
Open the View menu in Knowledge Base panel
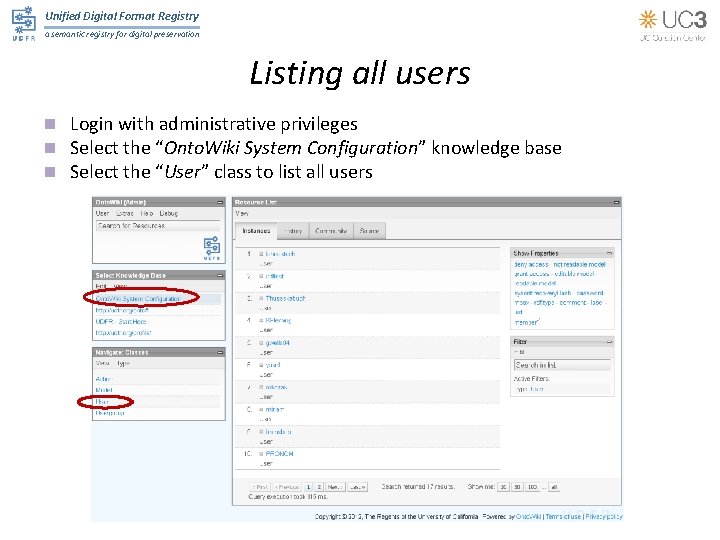coord(120,286)
